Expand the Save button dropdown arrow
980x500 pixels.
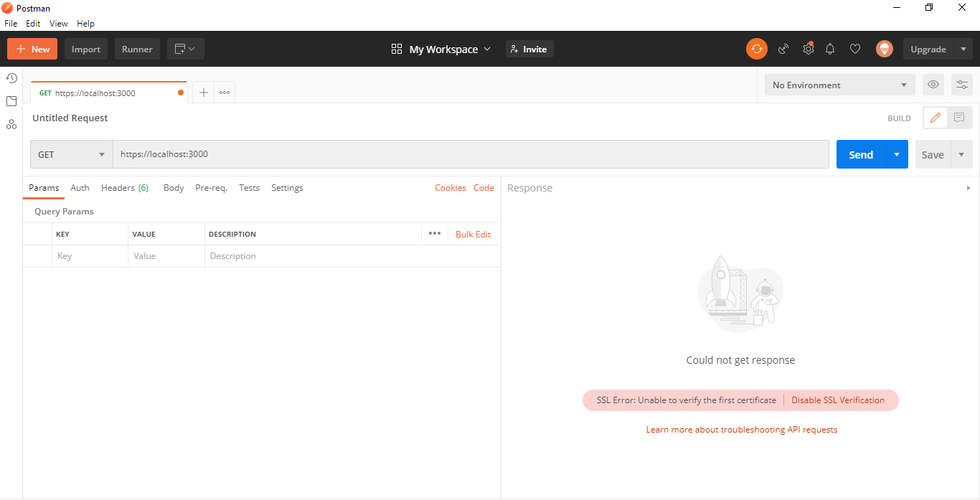pyautogui.click(x=961, y=154)
